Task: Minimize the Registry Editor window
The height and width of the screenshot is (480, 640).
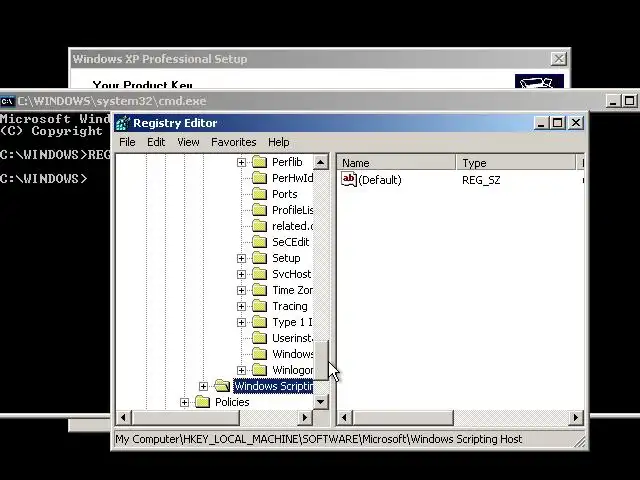Action: pyautogui.click(x=541, y=123)
